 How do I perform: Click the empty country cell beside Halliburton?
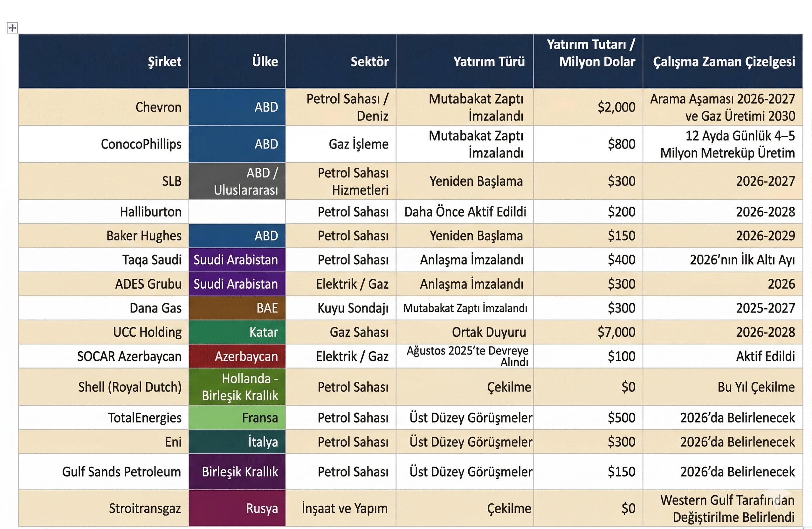click(x=237, y=212)
